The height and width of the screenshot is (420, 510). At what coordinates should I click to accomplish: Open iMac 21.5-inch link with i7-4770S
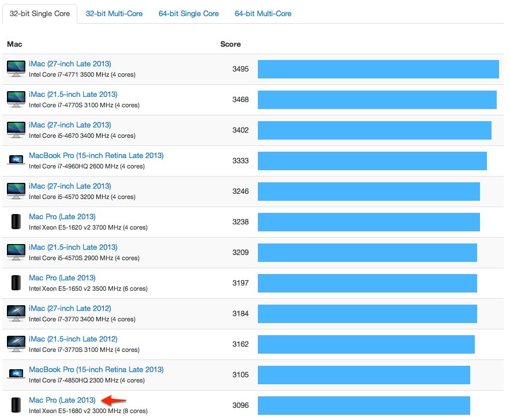(73, 95)
